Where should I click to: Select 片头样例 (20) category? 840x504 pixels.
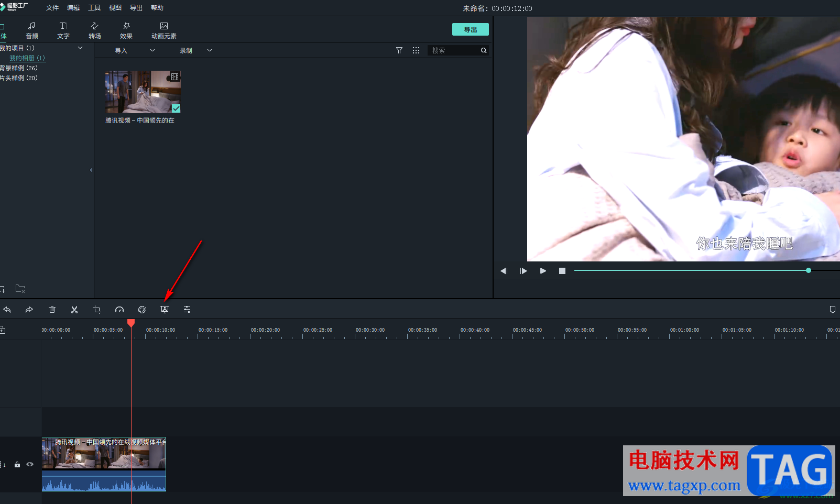point(19,78)
